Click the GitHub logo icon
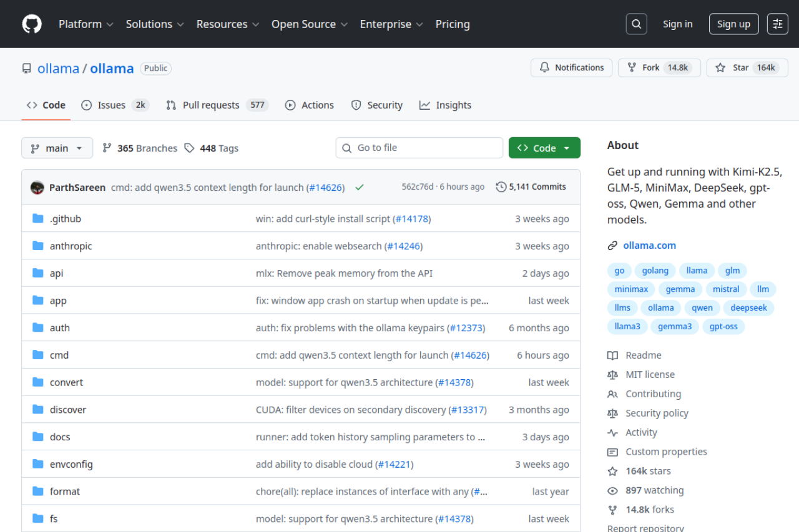 point(31,24)
